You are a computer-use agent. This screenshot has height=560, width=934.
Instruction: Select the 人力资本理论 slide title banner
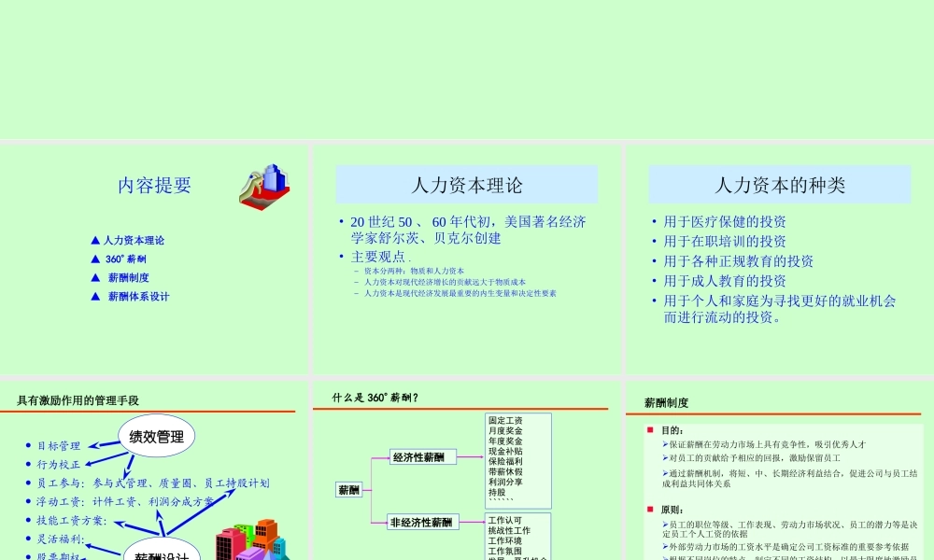pyautogui.click(x=466, y=184)
